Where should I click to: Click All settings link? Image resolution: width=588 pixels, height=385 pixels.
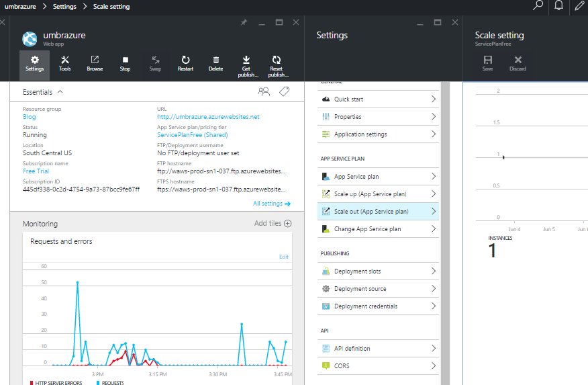[271, 204]
